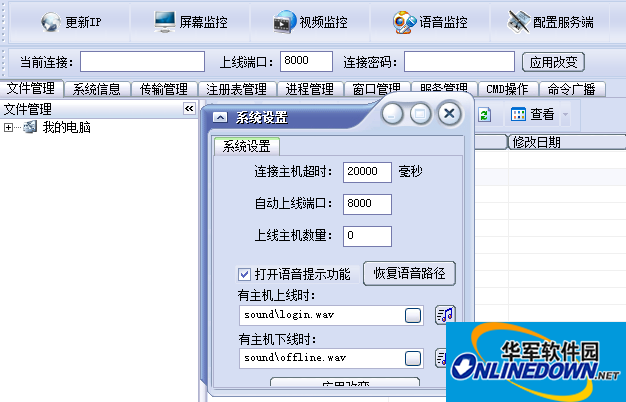Click the top 应用改变 button
Viewport: 626px width, 402px height.
coord(553,62)
